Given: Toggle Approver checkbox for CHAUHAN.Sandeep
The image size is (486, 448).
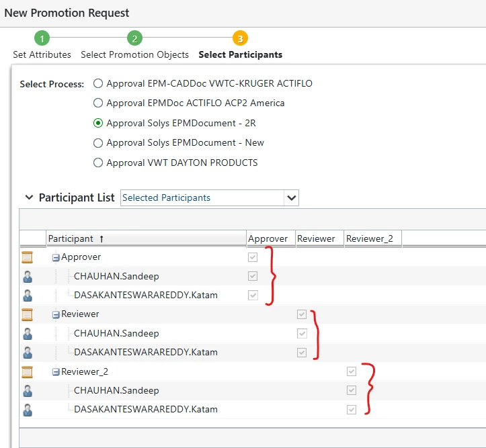Looking at the screenshot, I should click(253, 276).
